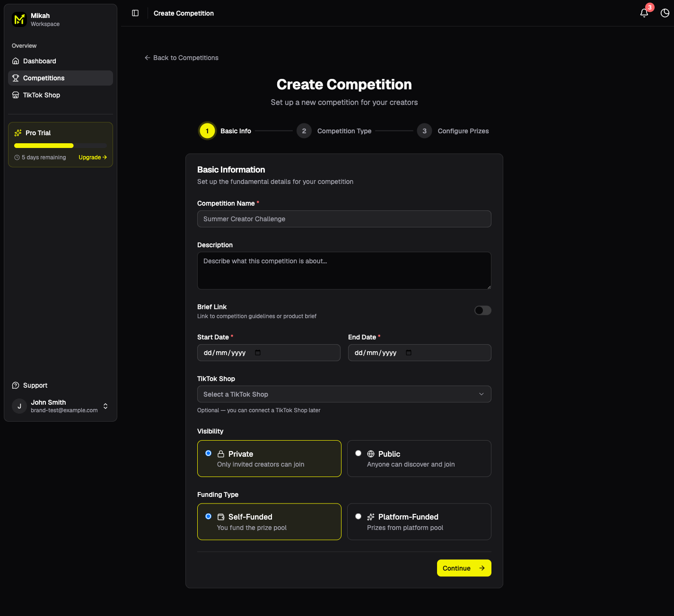Viewport: 674px width, 616px height.
Task: Click the End Date field
Action: pos(420,353)
